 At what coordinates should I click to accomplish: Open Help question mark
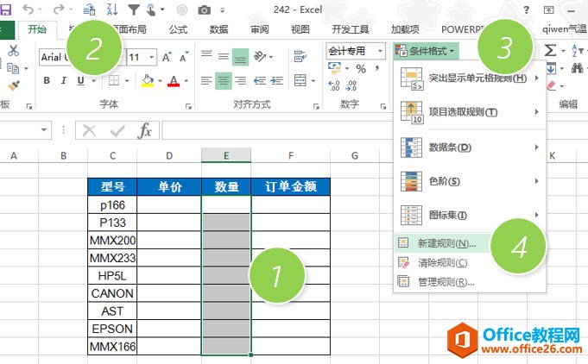(526, 10)
